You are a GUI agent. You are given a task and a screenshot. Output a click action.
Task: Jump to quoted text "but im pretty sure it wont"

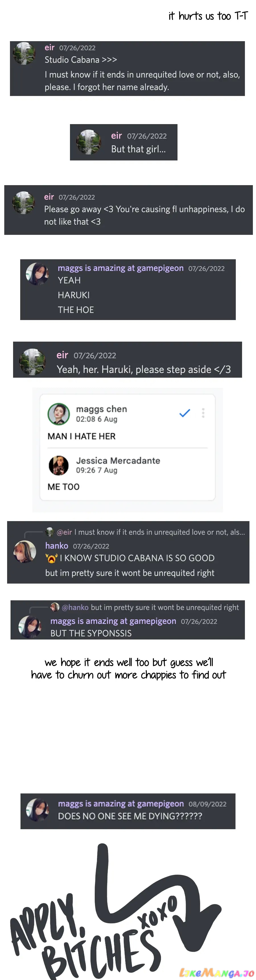(165, 607)
